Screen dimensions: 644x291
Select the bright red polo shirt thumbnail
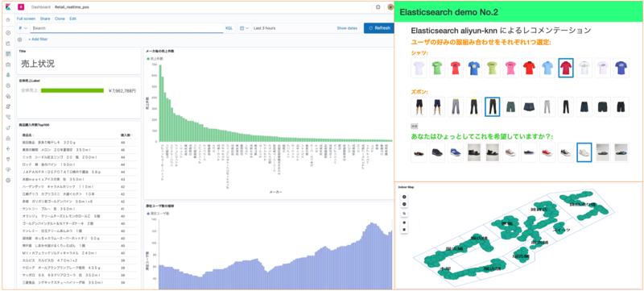point(529,68)
